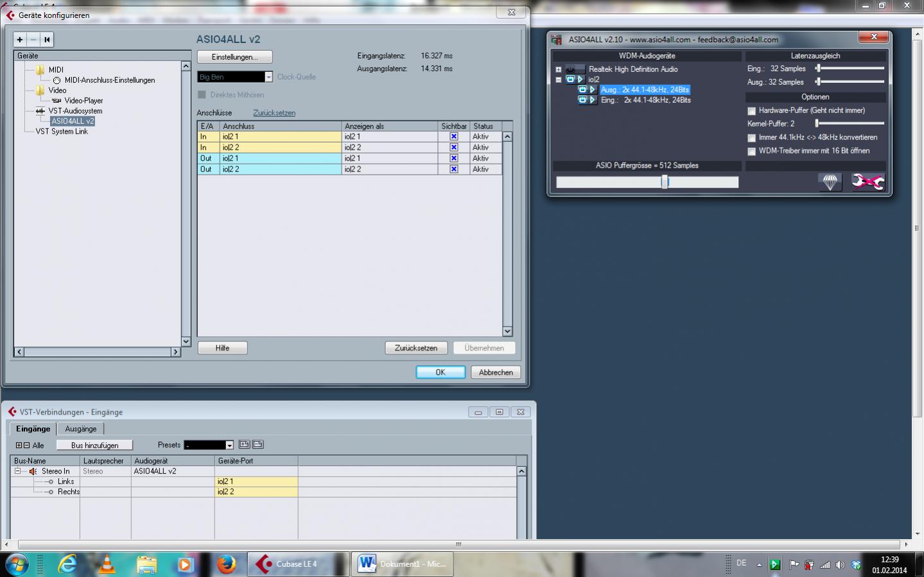Open Internet Explorer from the taskbar
Viewport: 924px width, 577px height.
tap(67, 565)
